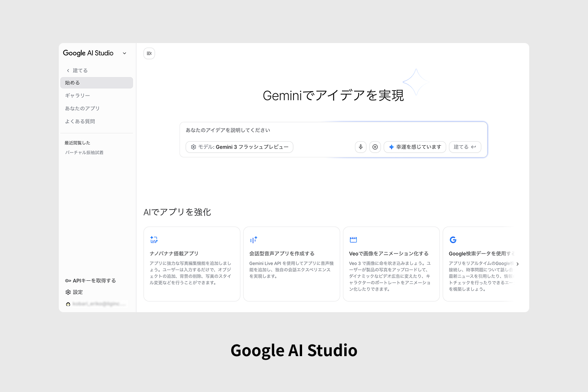The height and width of the screenshot is (392, 588).
Task: Activate the 幸運を感じています lucky option
Action: [414, 147]
